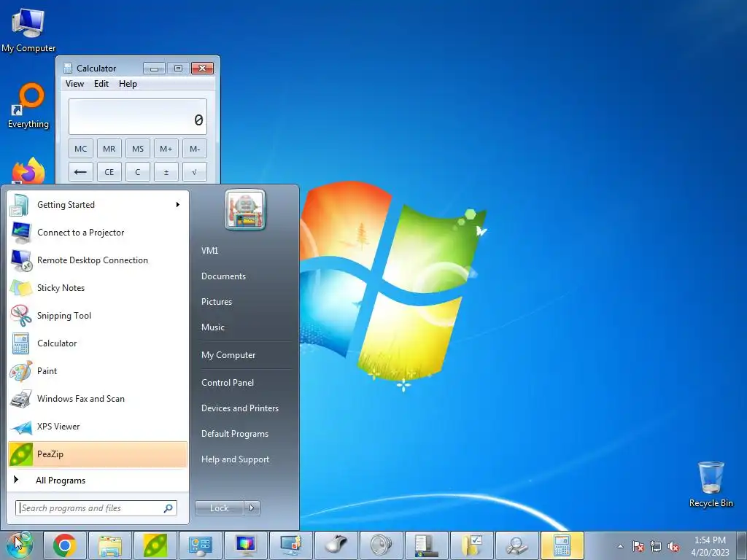The image size is (747, 560).
Task: Click the Calculator title bar icon
Action: point(68,68)
